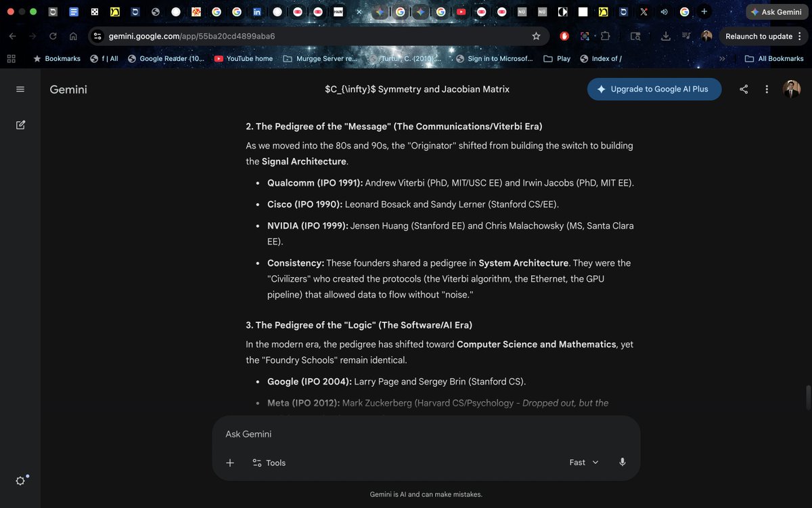Focus the Ask Gemini prompt field
Image resolution: width=812 pixels, height=508 pixels.
pos(426,434)
